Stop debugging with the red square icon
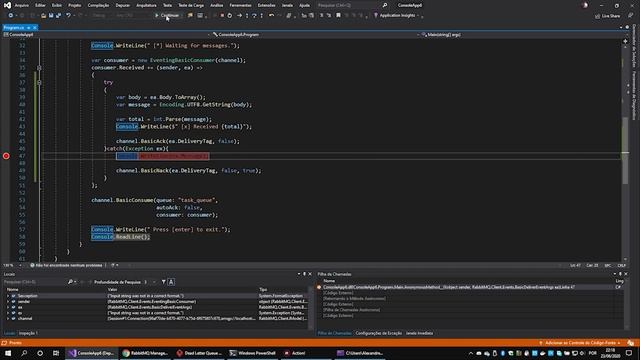640x360 pixels. [222, 16]
